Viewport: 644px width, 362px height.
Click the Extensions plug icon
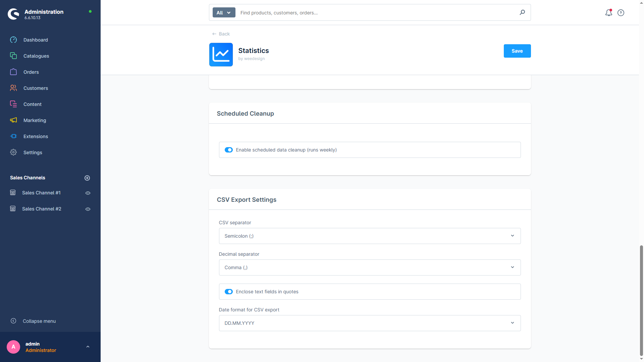pyautogui.click(x=13, y=136)
